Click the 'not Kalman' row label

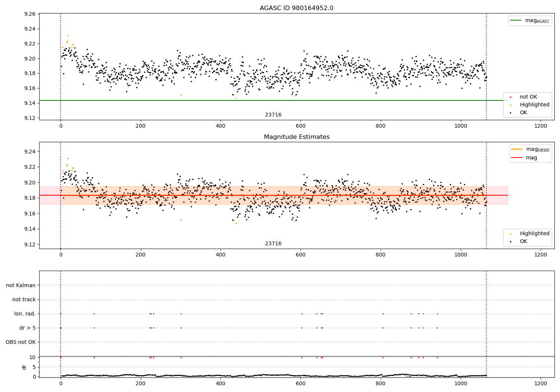click(x=21, y=285)
